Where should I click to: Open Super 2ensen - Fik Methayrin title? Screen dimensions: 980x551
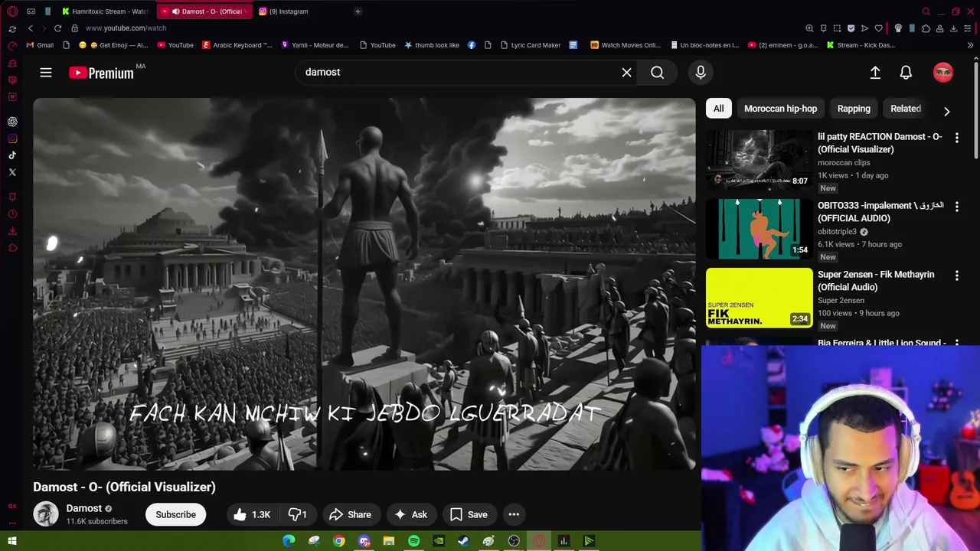(876, 281)
